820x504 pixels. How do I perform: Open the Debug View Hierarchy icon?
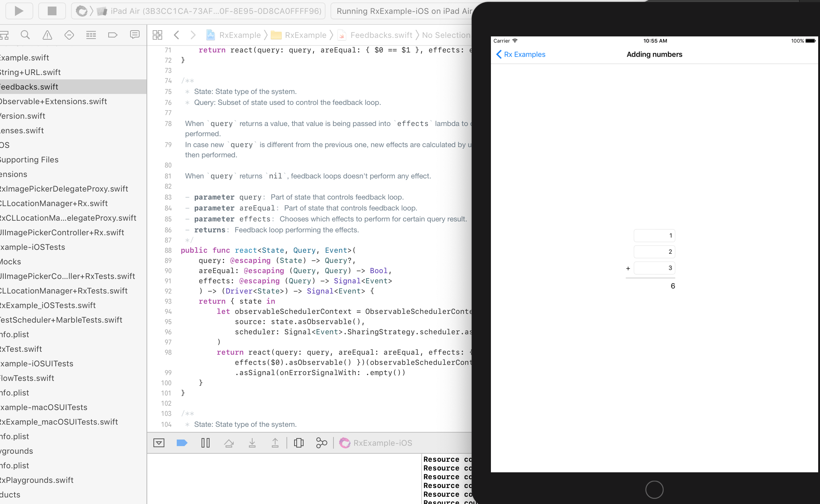(x=299, y=443)
